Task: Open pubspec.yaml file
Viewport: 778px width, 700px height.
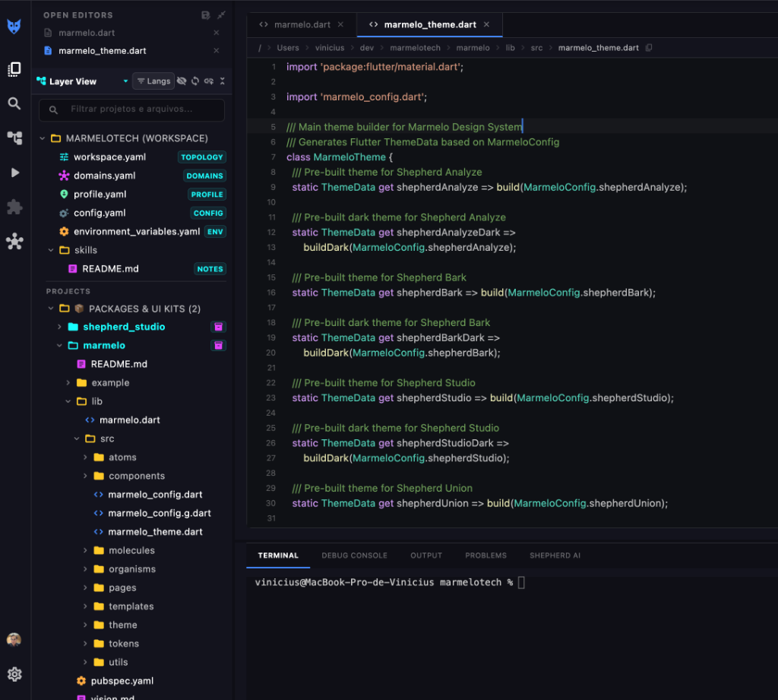Action: tap(122, 681)
